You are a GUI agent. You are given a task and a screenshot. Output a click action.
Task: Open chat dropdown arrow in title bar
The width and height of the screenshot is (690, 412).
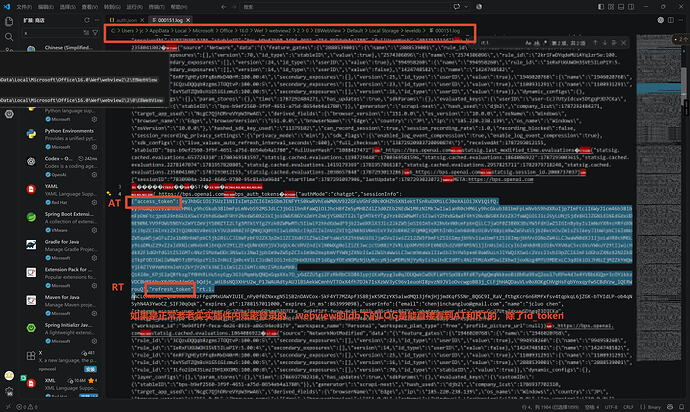click(466, 7)
